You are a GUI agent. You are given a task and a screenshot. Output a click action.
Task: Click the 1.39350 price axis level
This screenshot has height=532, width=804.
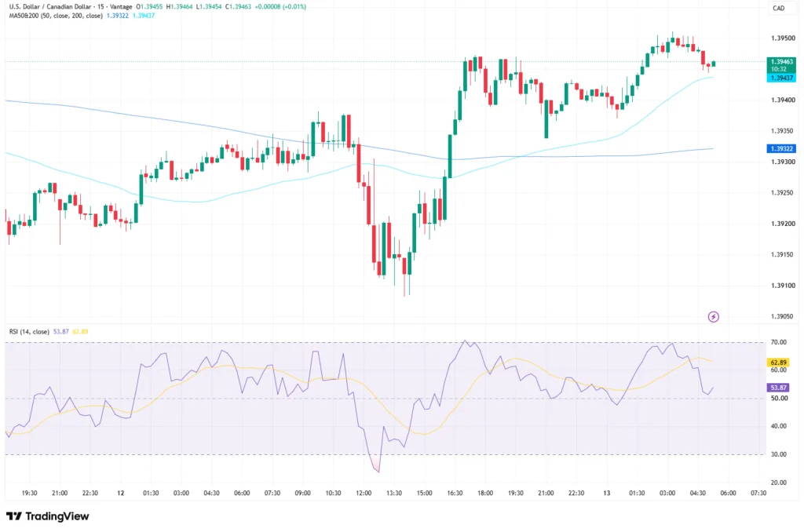(x=783, y=131)
